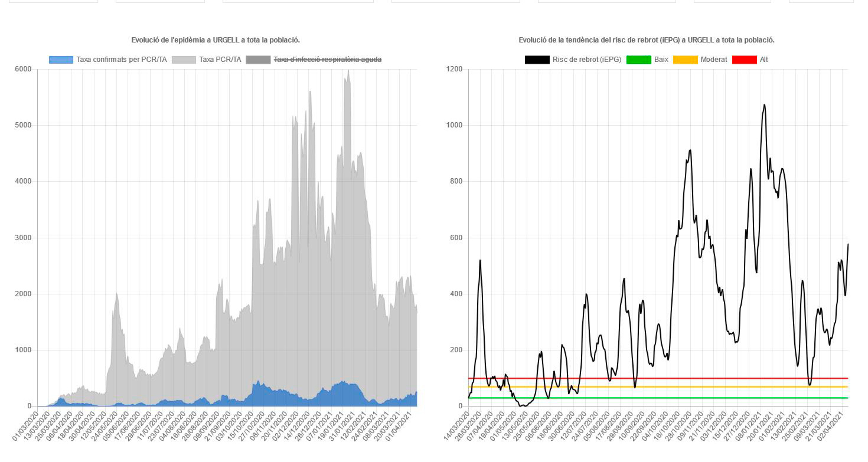Click the tallest grey peak in the epidemic chart

point(348,71)
